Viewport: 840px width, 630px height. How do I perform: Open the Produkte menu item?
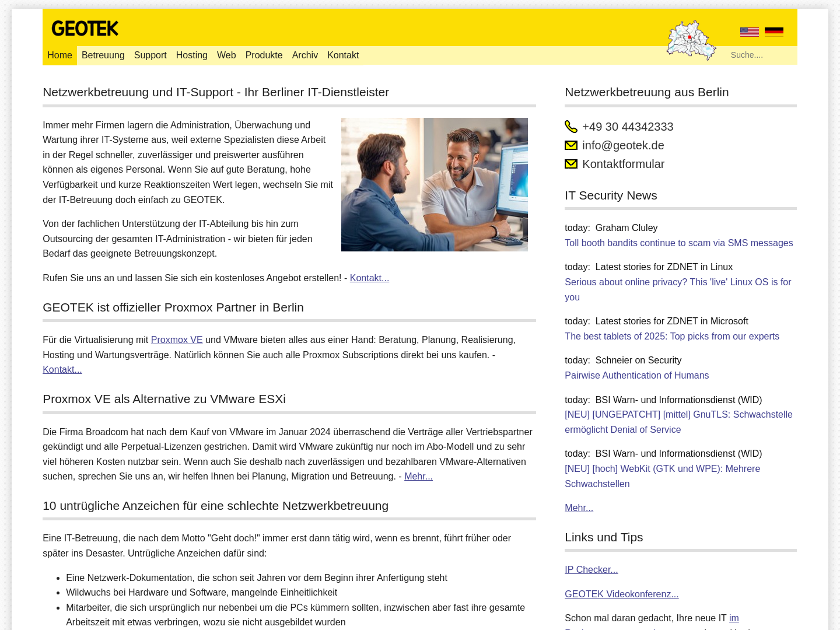(x=264, y=55)
